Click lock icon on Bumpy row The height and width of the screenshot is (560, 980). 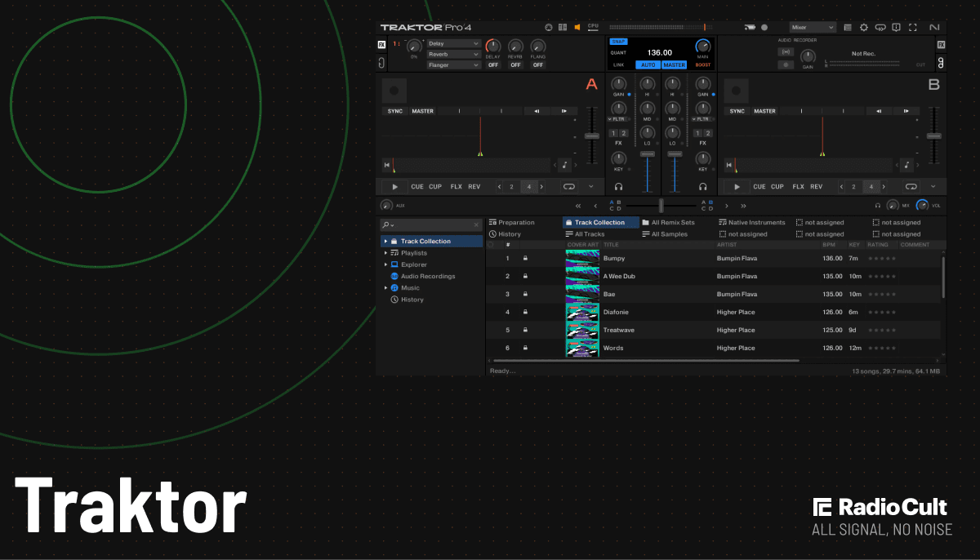pyautogui.click(x=525, y=258)
